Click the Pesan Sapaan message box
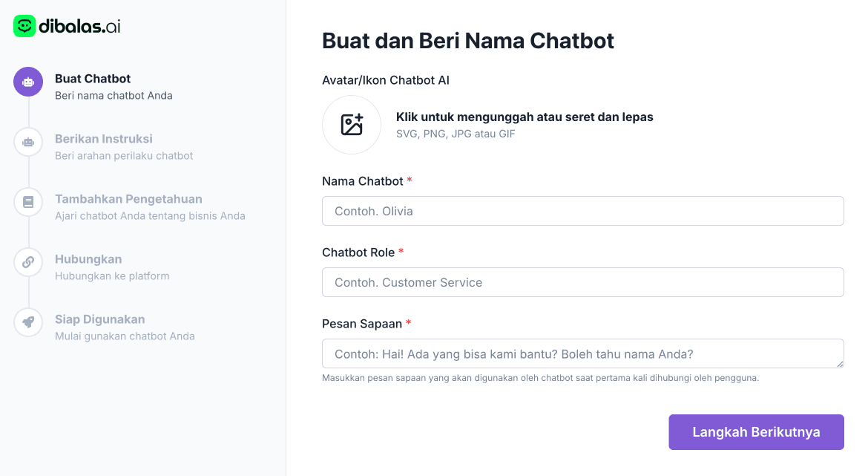The height and width of the screenshot is (476, 868). click(x=582, y=353)
